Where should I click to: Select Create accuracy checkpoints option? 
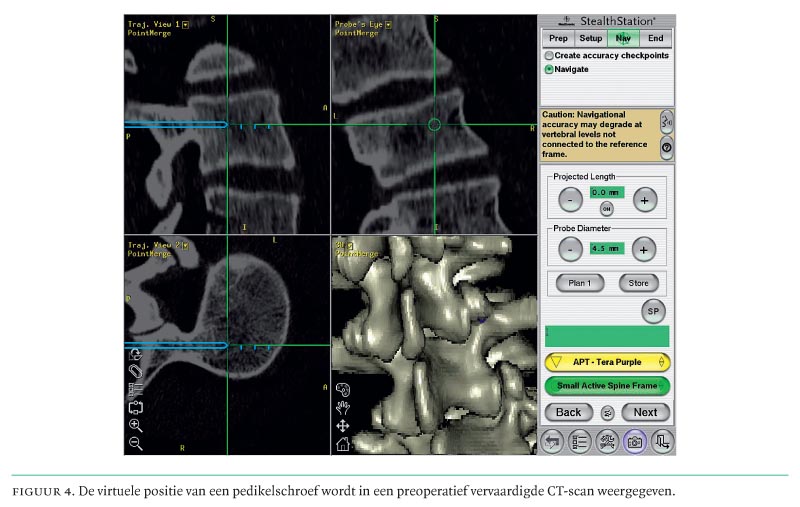coord(549,56)
